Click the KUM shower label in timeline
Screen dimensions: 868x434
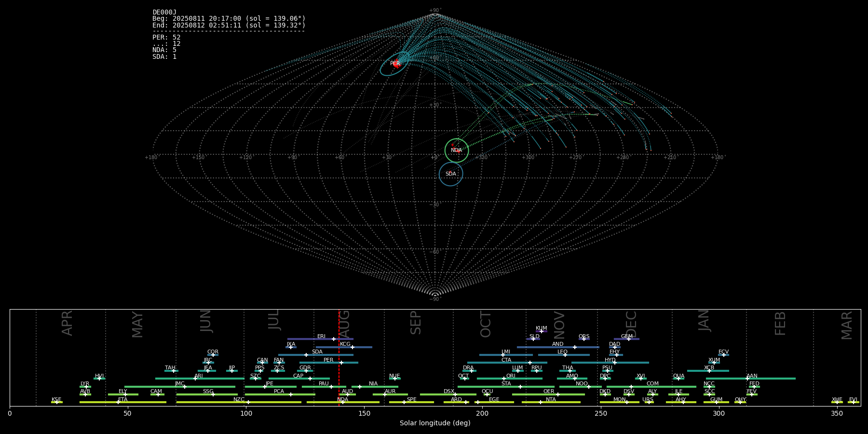coord(542,328)
